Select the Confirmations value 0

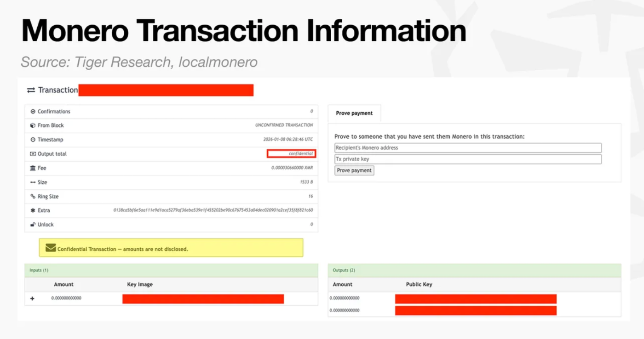pos(311,112)
